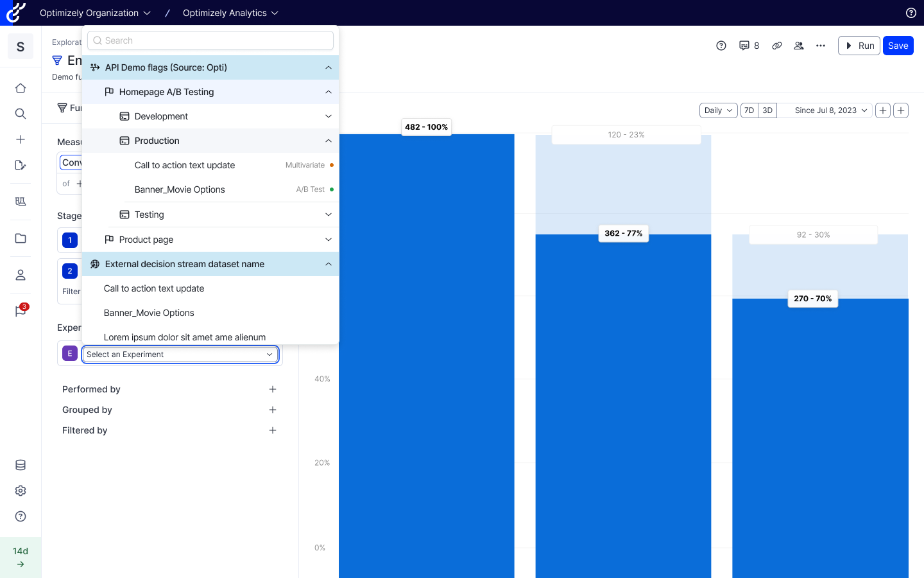Screen dimensions: 924x578
Task: Switch to 7D time range
Action: coord(749,110)
